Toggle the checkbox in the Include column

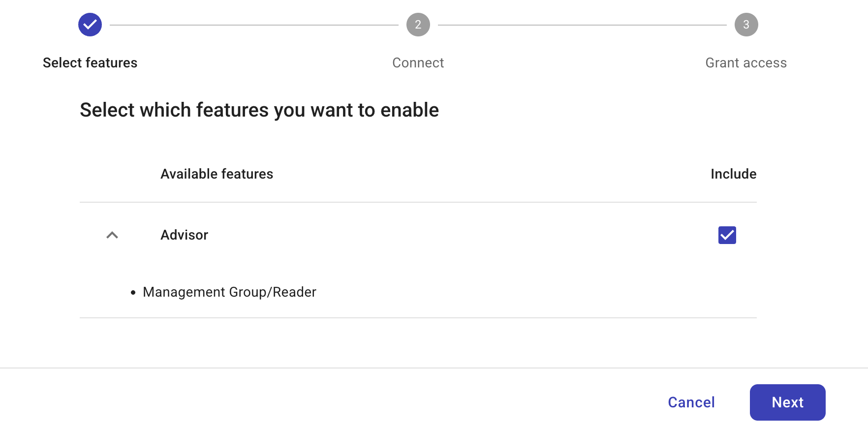tap(727, 235)
